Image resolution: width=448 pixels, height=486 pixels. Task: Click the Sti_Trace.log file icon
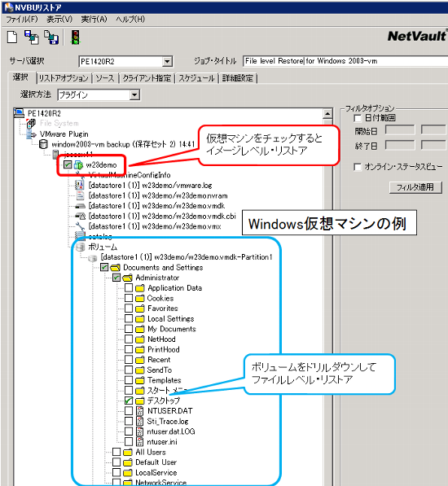[x=140, y=421]
